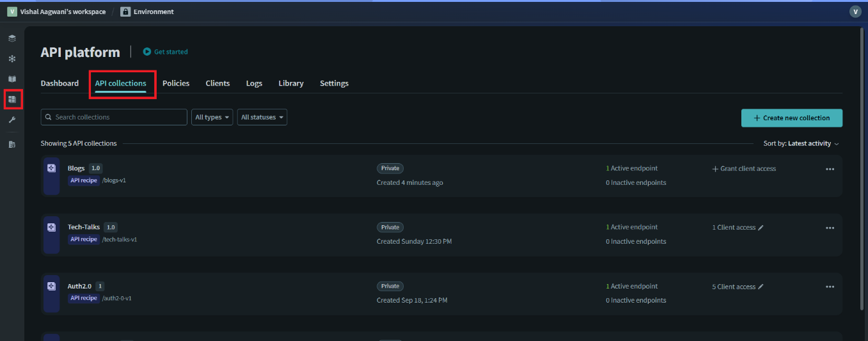Open the API platform grid icon in sidebar

coord(12,100)
